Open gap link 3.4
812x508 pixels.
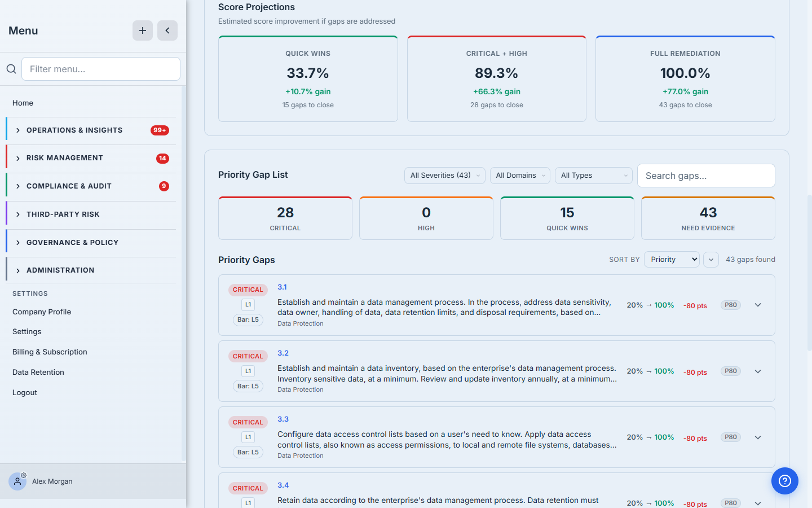[x=283, y=485]
